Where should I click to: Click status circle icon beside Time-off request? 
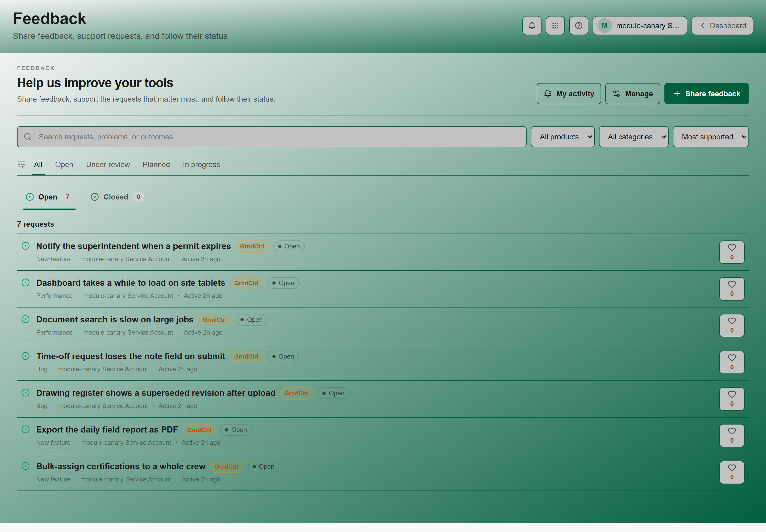pyautogui.click(x=26, y=356)
